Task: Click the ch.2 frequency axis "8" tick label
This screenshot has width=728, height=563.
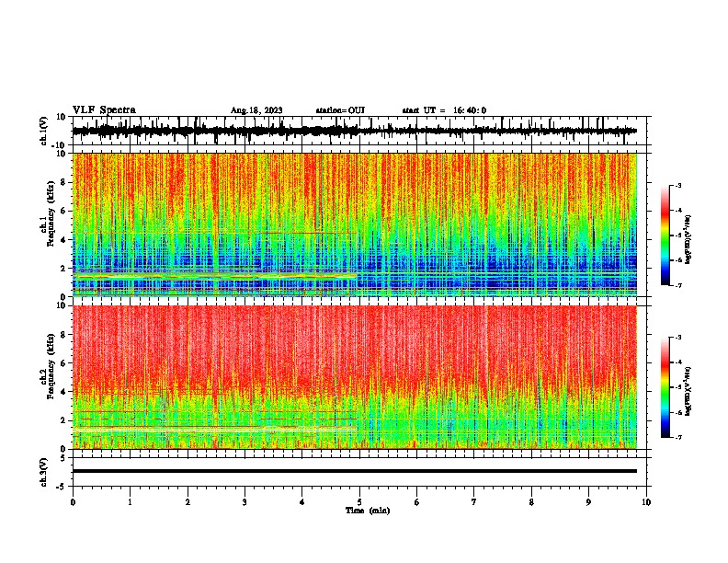Action: 63,335
